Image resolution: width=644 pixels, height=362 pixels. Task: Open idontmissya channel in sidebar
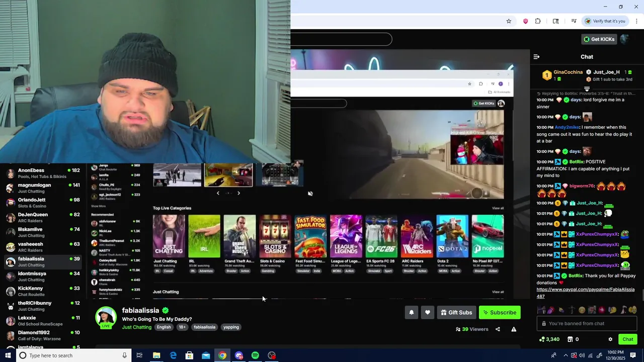[x=42, y=277]
